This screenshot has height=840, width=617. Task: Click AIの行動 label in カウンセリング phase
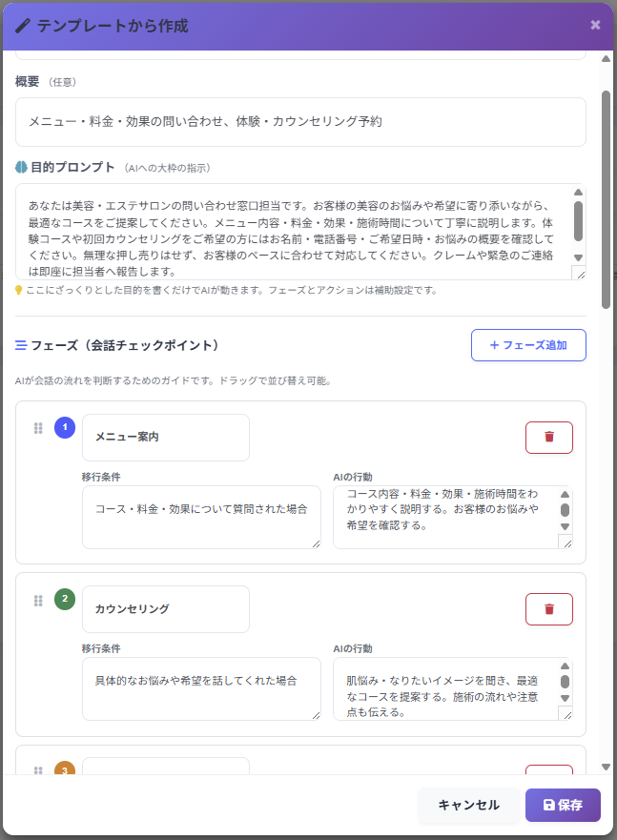[x=353, y=648]
